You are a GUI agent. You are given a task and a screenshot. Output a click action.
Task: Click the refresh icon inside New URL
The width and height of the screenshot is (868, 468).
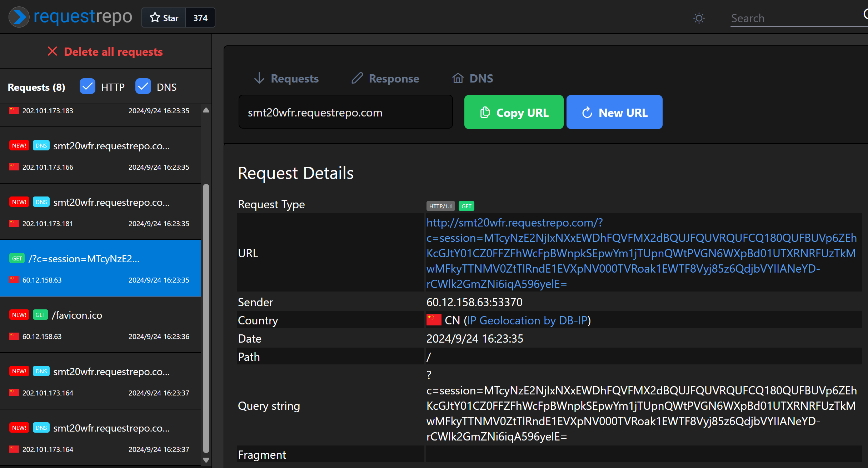pyautogui.click(x=587, y=113)
